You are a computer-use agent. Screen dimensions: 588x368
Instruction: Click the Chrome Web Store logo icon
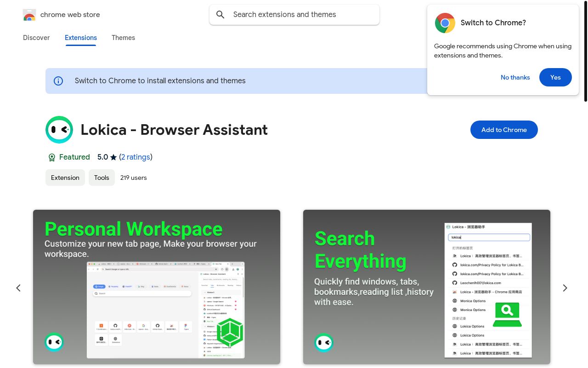pyautogui.click(x=29, y=15)
